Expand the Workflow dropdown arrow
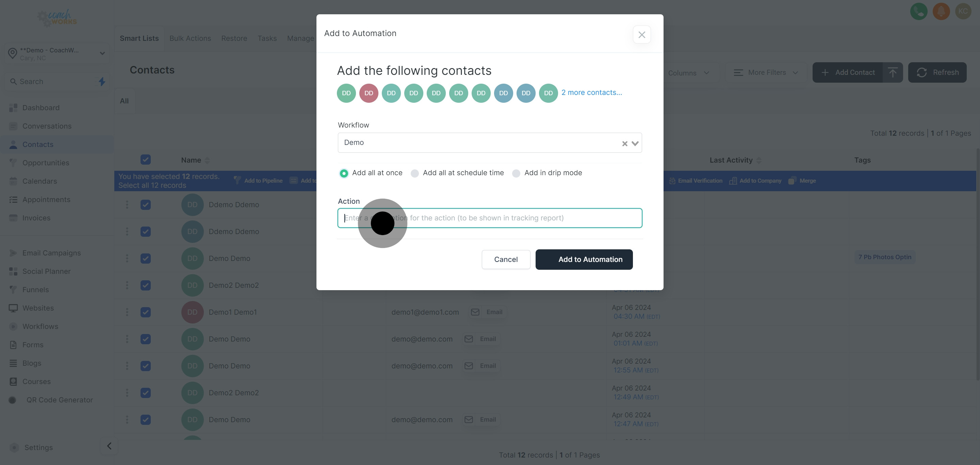The height and width of the screenshot is (465, 980). coord(635,143)
